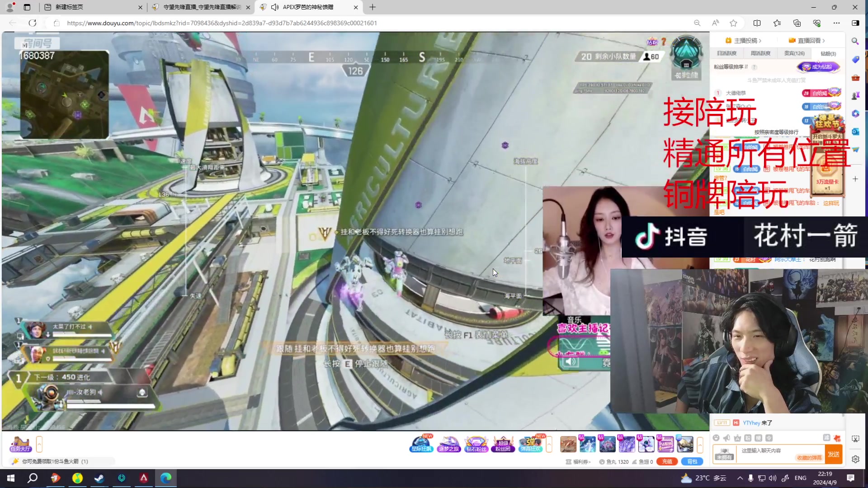
Task: Open the 弹幕狂欢 activity icon
Action: (531, 444)
